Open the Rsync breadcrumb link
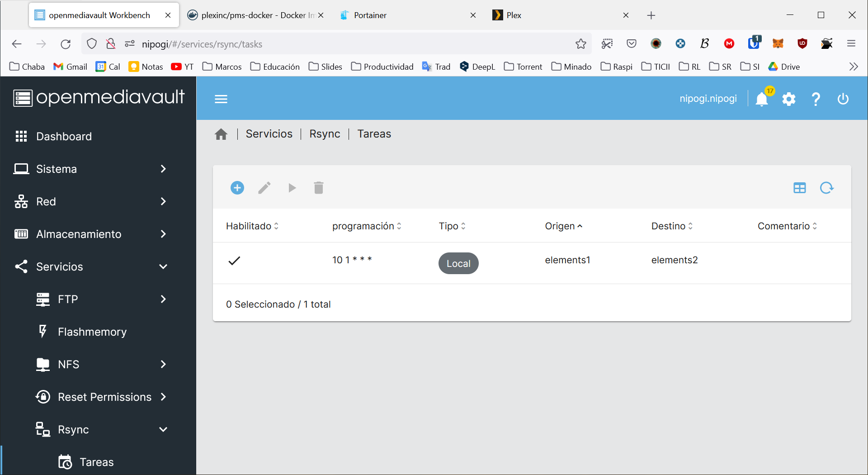The width and height of the screenshot is (868, 475). click(325, 133)
